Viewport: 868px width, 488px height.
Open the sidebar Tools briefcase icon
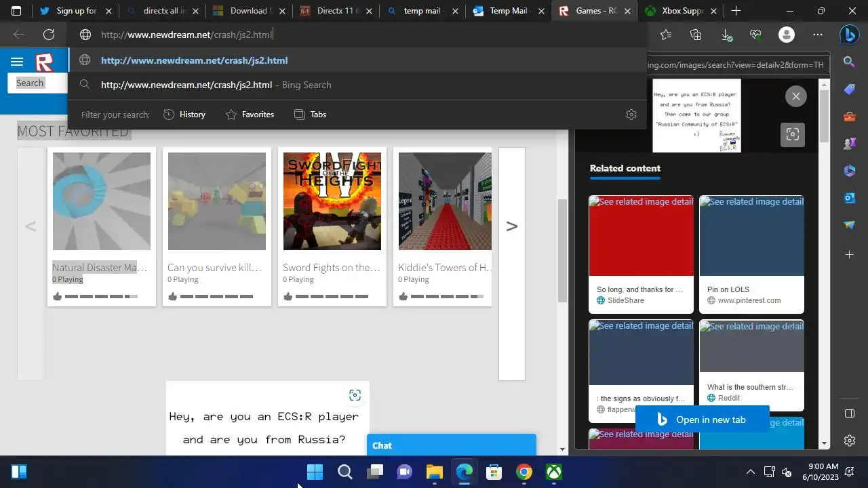point(849,117)
